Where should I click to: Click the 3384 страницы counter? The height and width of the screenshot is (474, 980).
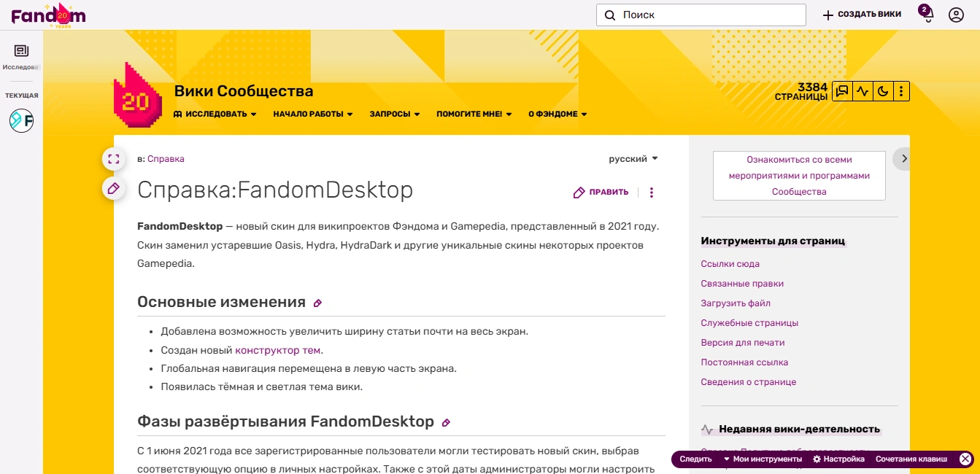click(801, 92)
